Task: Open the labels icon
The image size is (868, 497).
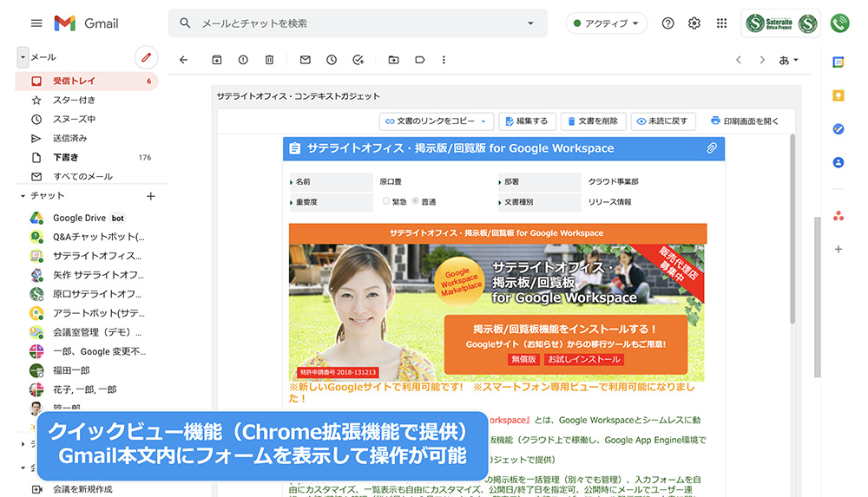Action: pos(420,60)
